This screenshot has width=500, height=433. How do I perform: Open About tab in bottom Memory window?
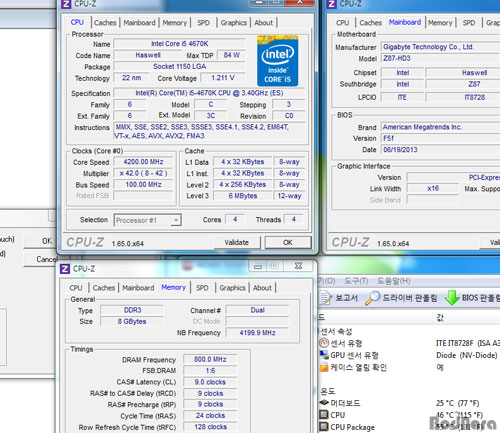[x=262, y=288]
